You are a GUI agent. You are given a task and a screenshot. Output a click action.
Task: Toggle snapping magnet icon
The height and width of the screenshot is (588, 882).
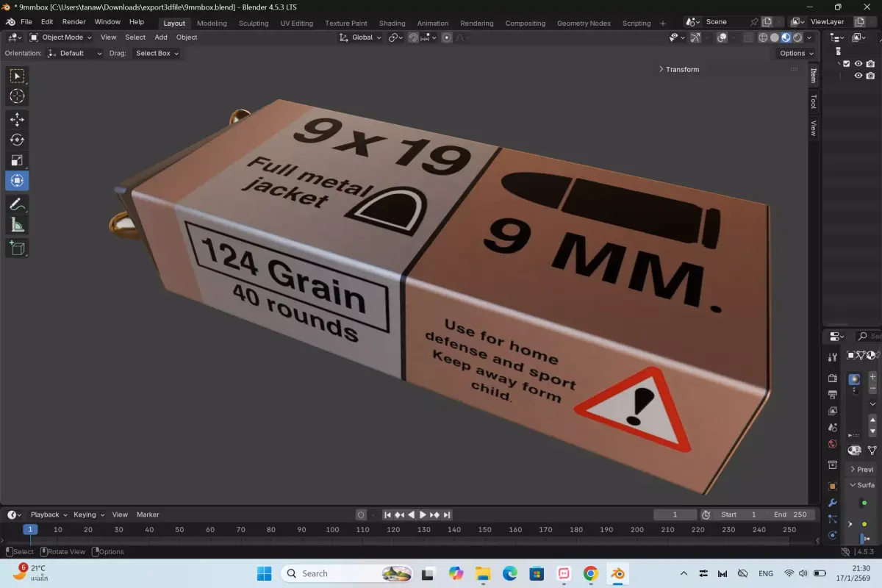click(414, 37)
